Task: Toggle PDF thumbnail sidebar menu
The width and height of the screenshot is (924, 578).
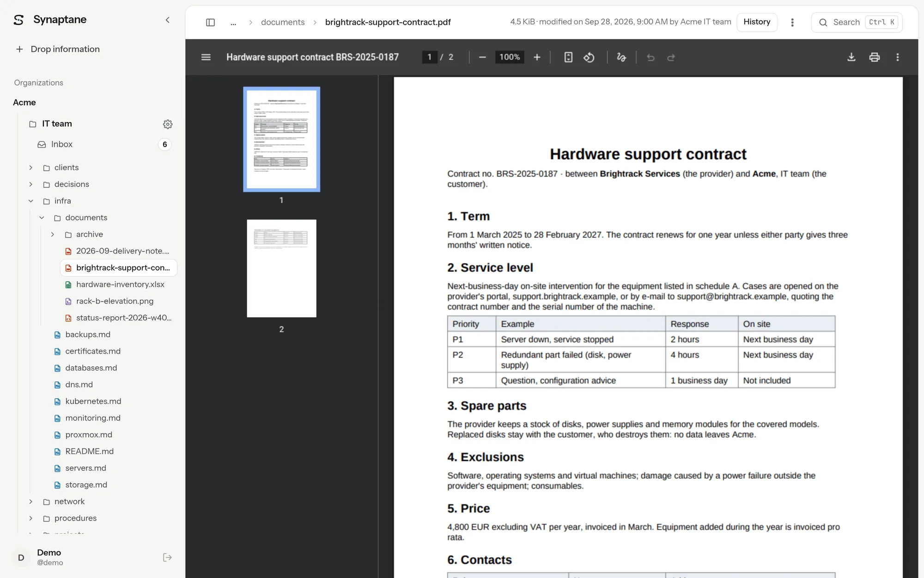Action: point(206,57)
